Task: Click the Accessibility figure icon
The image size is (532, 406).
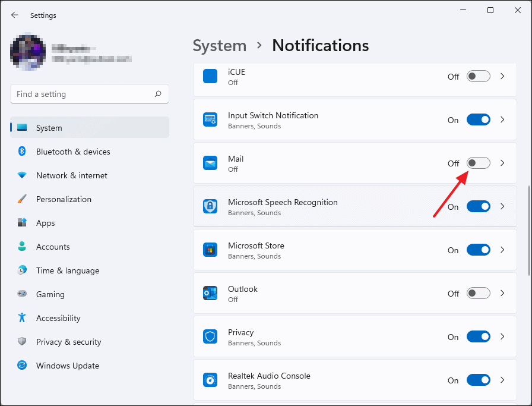Action: 22,317
